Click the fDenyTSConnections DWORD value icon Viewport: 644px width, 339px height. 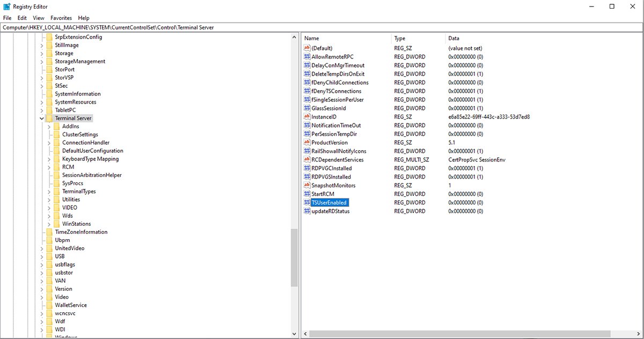[x=307, y=91]
